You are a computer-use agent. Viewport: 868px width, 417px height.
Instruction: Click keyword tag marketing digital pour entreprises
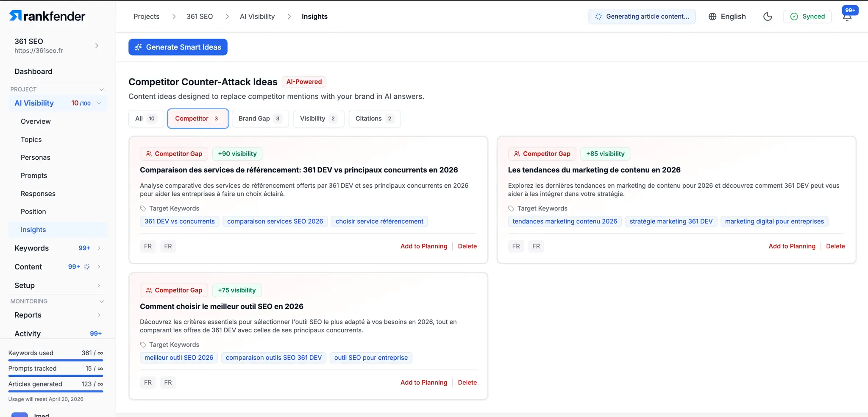coord(774,221)
